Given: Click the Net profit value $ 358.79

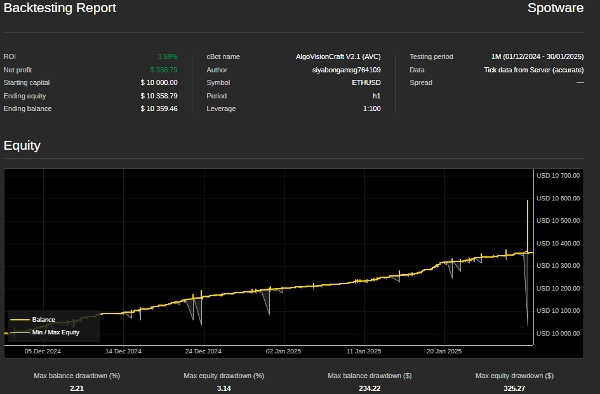Looking at the screenshot, I should [164, 70].
